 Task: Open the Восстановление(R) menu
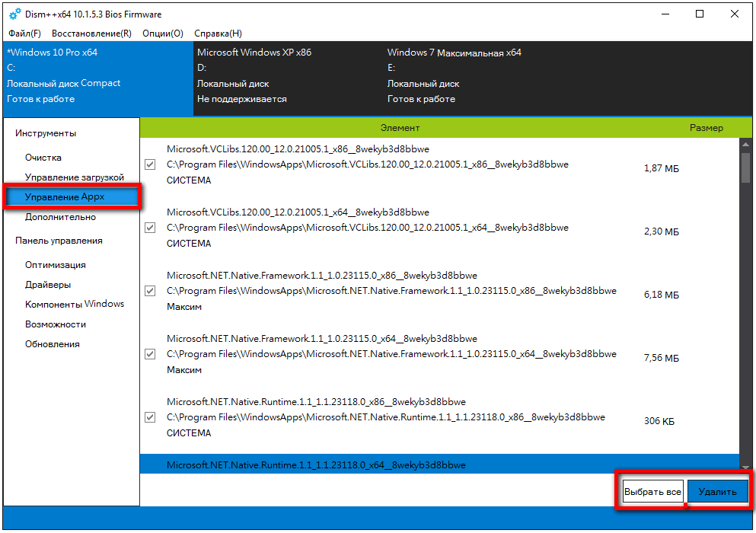point(91,34)
